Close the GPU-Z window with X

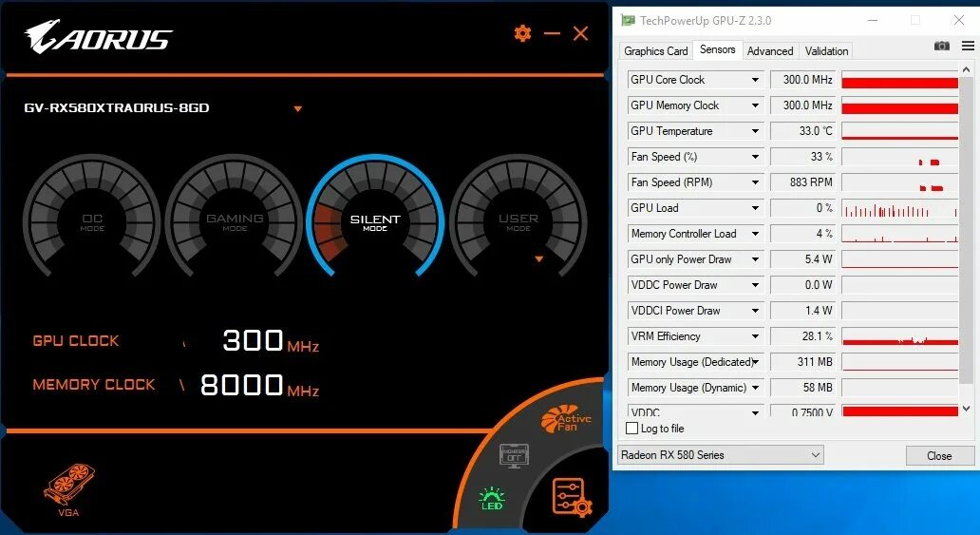coord(959,20)
